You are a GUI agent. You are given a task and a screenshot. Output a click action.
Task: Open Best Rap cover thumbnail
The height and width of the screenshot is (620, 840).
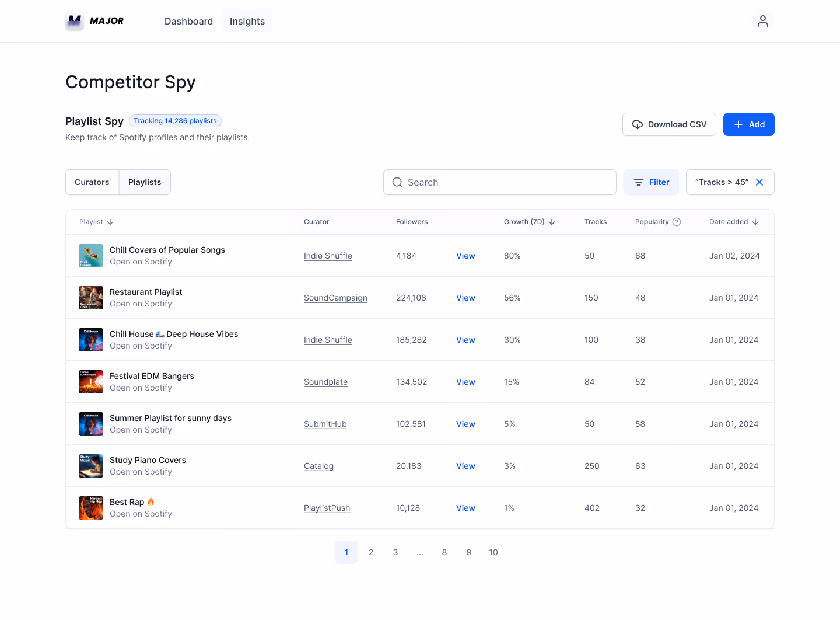91,508
